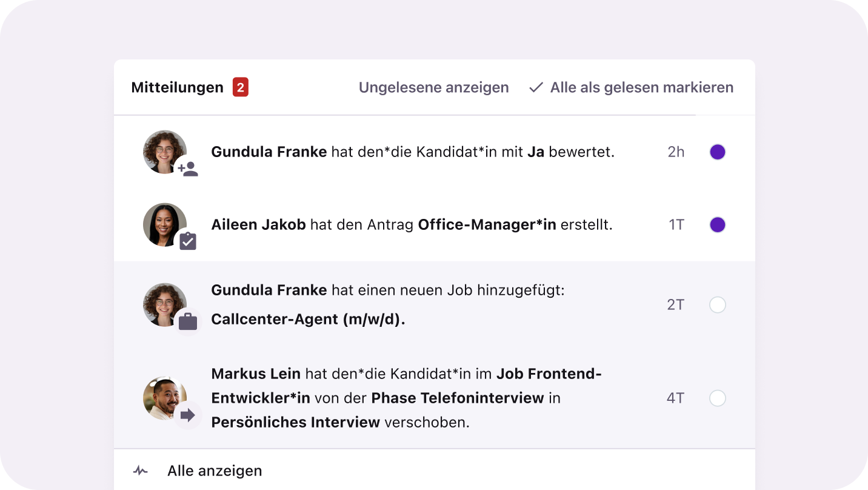Click the red unread-count badge showing 2
The width and height of the screenshot is (868, 490).
tap(241, 87)
